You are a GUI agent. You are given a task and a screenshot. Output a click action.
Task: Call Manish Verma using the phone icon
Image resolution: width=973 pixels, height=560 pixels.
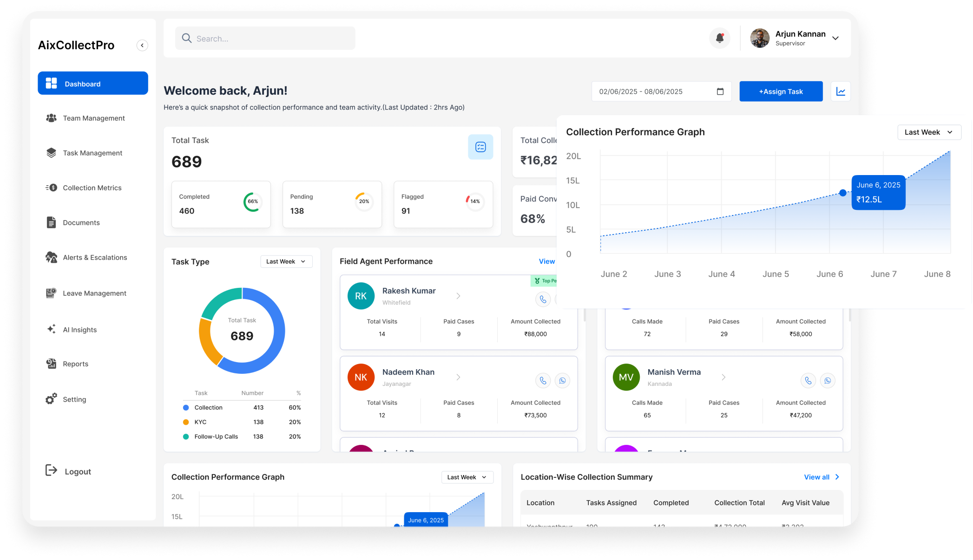(808, 381)
